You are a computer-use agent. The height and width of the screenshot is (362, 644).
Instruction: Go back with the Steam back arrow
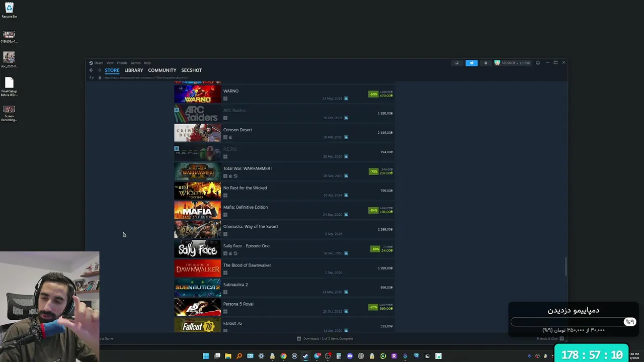pyautogui.click(x=91, y=70)
